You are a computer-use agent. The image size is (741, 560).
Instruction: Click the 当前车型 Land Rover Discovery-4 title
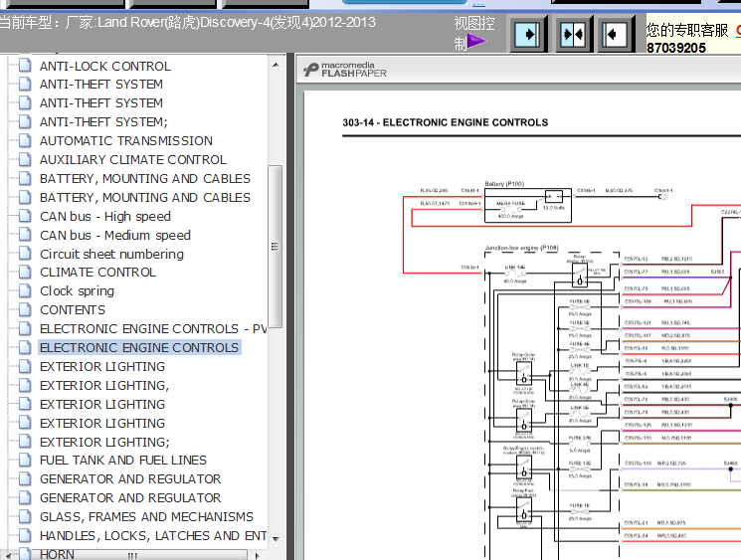188,22
